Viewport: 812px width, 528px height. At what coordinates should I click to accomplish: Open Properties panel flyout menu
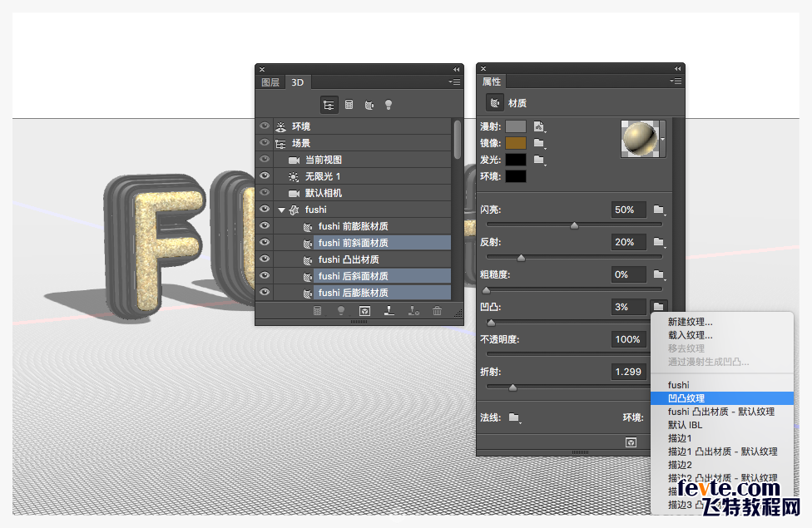point(676,81)
